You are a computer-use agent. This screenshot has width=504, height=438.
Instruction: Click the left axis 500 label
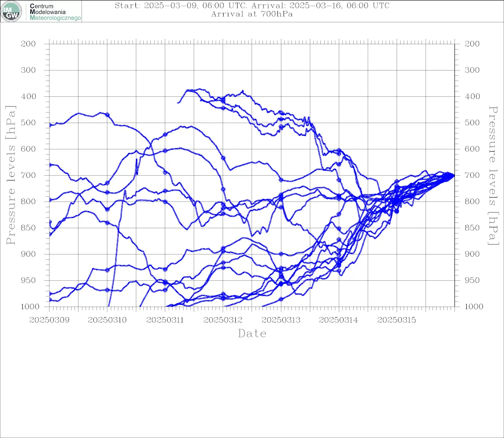coord(28,123)
